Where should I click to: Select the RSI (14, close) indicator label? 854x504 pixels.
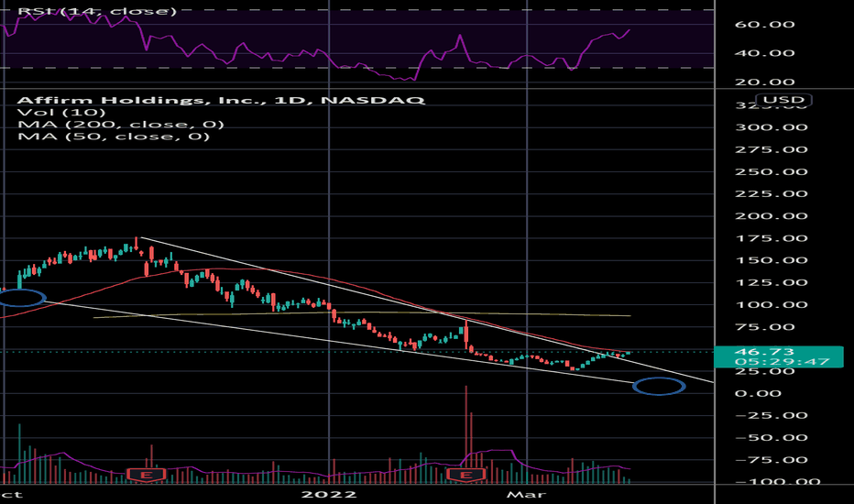tap(97, 11)
